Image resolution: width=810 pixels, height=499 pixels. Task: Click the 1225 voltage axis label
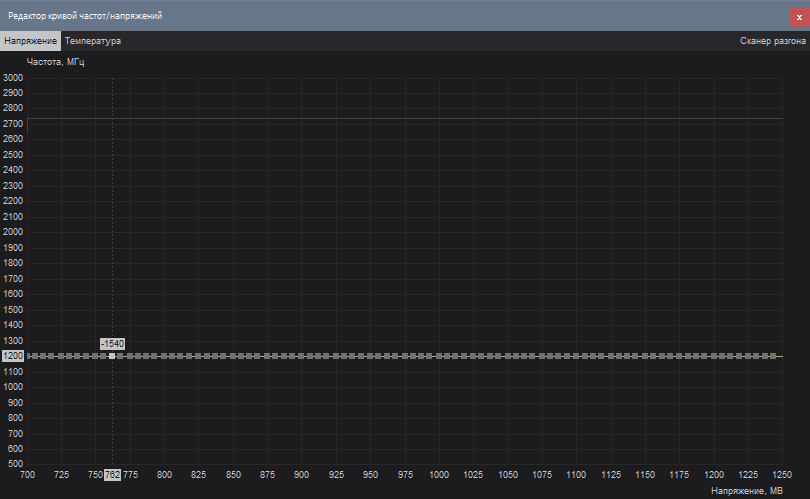(x=748, y=475)
